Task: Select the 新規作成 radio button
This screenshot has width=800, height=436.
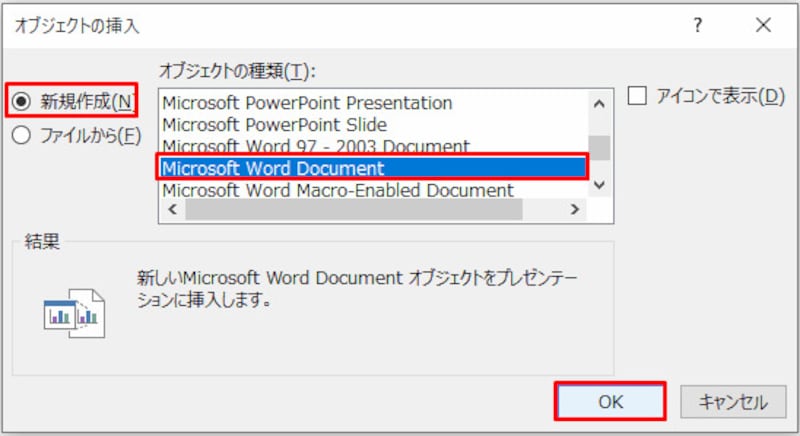Action: click(20, 101)
